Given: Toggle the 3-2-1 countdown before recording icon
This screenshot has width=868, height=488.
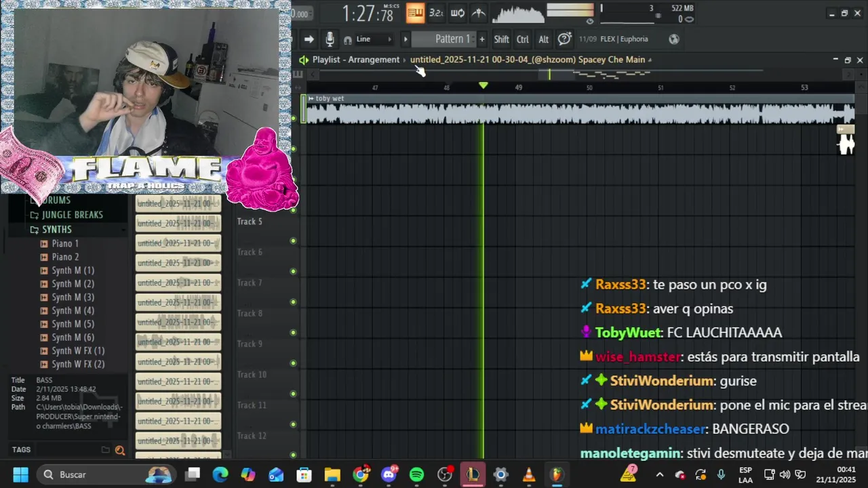Looking at the screenshot, I should (436, 13).
